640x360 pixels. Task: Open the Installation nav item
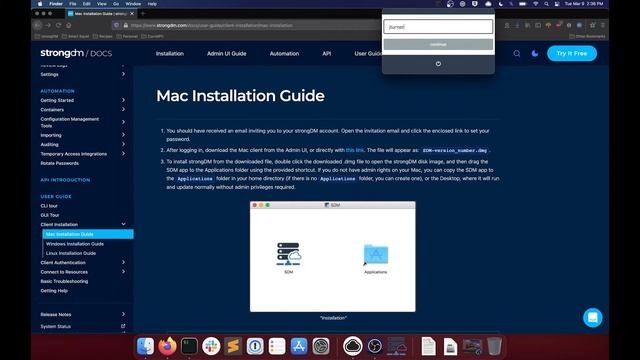(x=170, y=53)
